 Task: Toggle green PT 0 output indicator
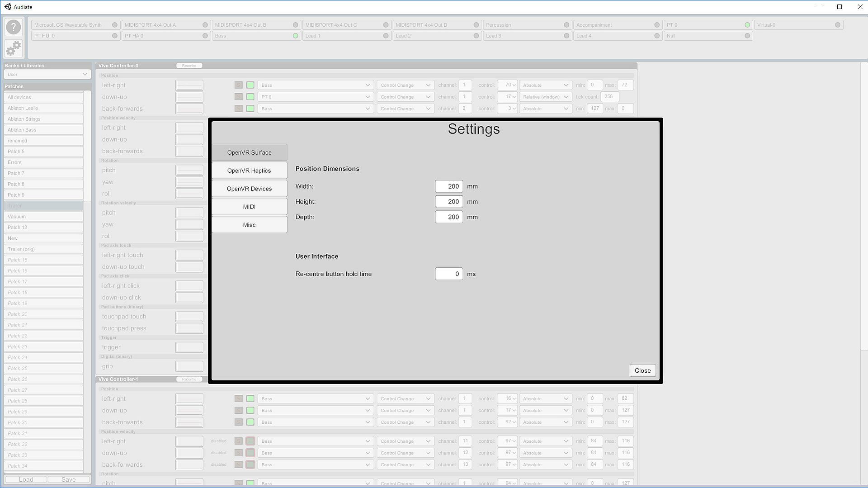[x=747, y=25]
